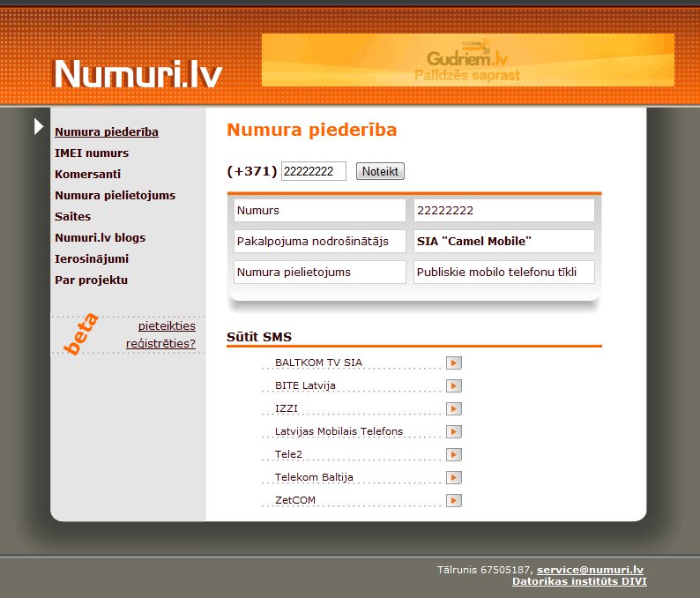Click the 22222222 value in results table
Screen dimensions: 700x598
tap(504, 210)
